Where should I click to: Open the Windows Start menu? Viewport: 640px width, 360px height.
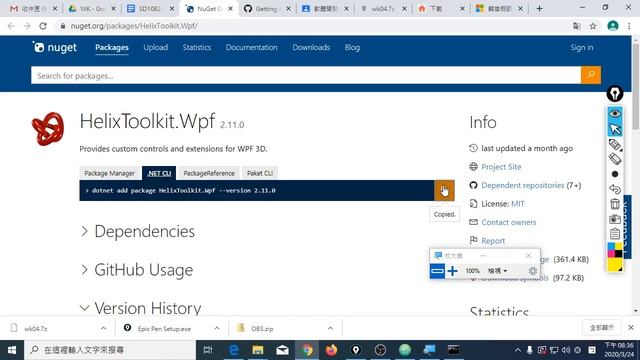pos(12,350)
